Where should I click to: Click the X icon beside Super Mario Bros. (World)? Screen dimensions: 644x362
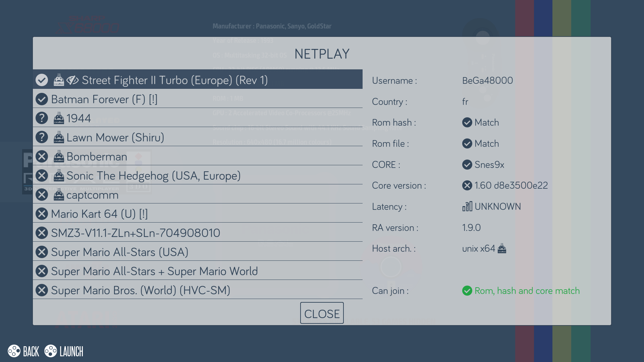[42, 290]
